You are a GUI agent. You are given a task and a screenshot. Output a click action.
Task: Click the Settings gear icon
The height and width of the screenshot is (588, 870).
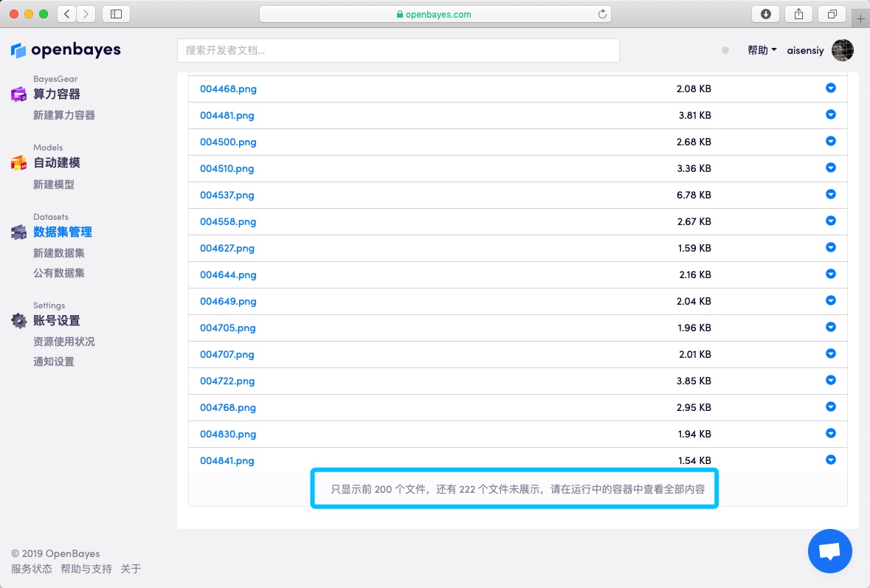click(18, 321)
